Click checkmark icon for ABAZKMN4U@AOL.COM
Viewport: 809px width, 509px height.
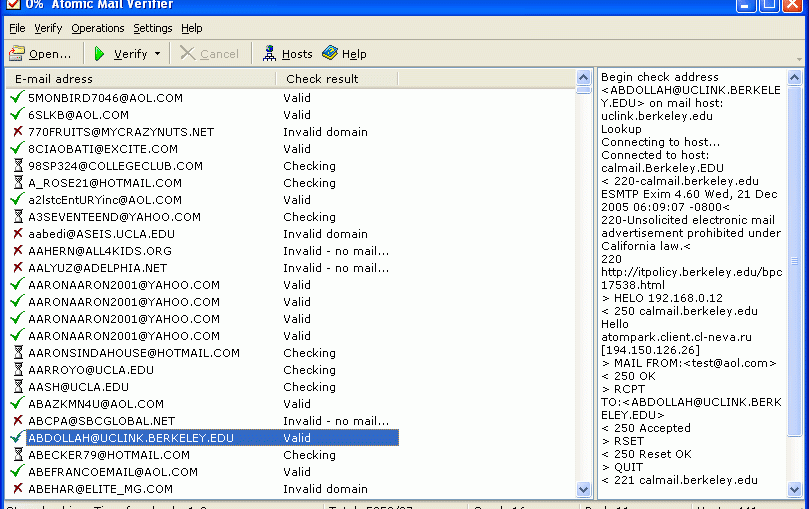tap(17, 403)
